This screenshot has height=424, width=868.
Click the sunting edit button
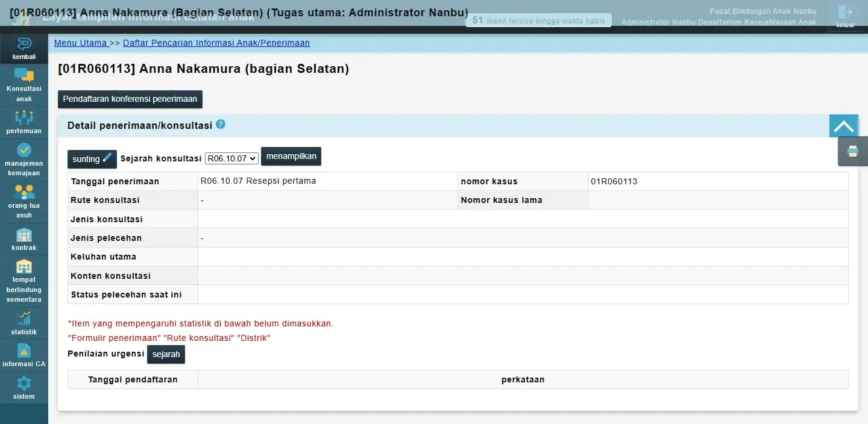pos(92,159)
